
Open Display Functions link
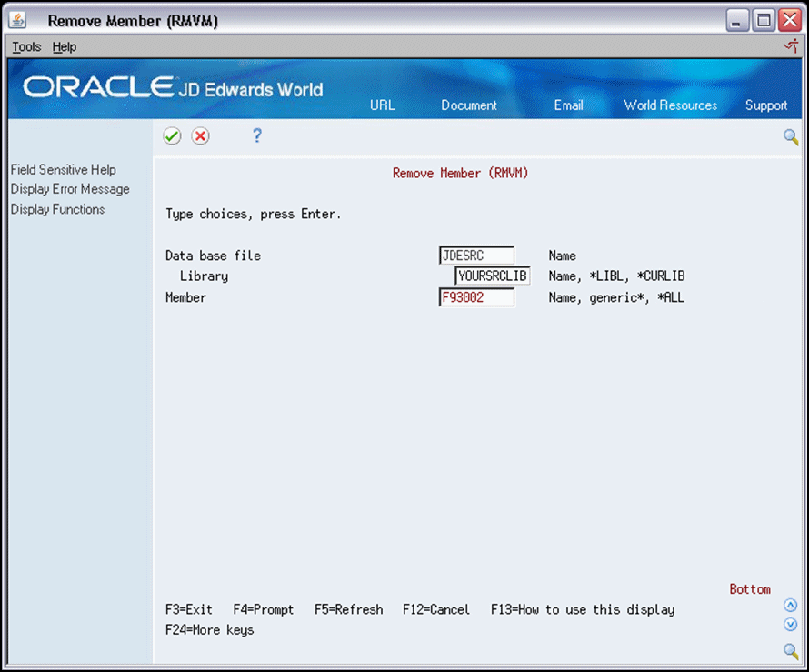click(x=58, y=209)
